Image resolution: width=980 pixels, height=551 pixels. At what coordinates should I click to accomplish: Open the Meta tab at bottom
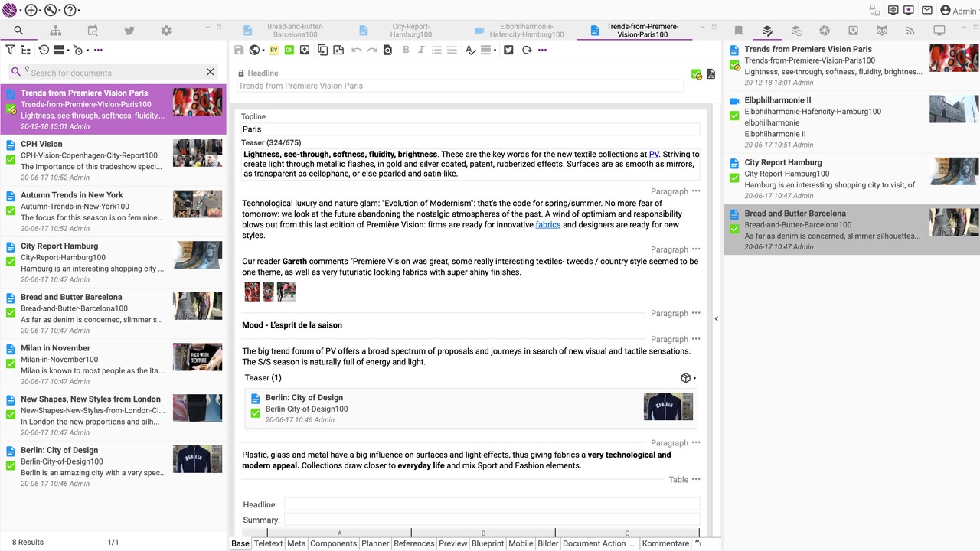[296, 543]
